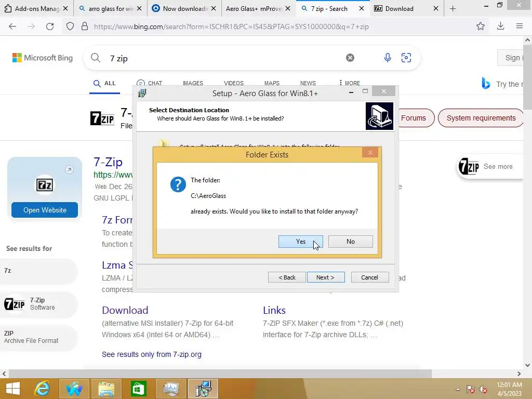Open MAPS results tab
532x399 pixels.
click(272, 83)
